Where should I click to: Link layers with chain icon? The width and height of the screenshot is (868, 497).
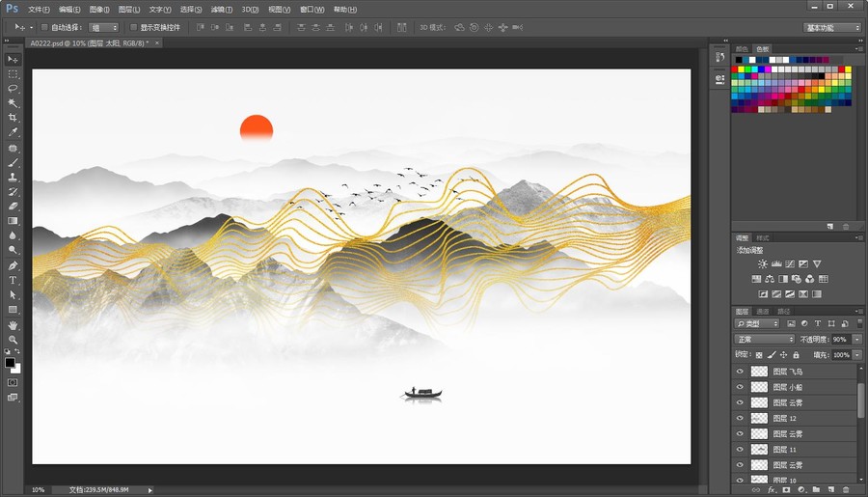[x=756, y=490]
